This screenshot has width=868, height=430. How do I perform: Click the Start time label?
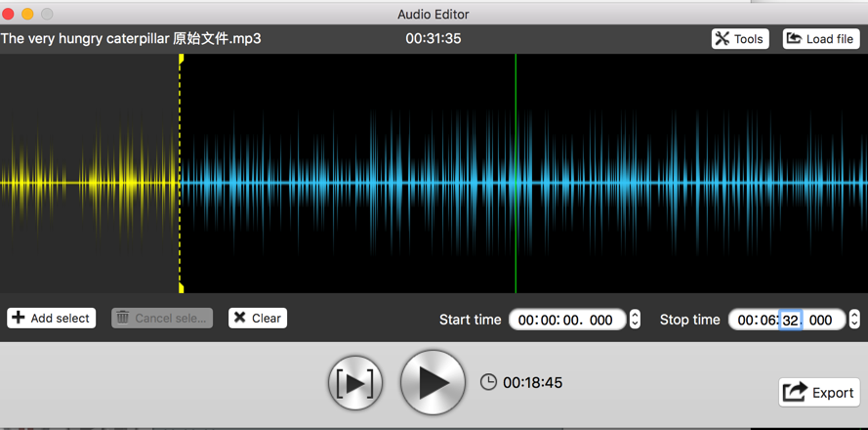(470, 320)
